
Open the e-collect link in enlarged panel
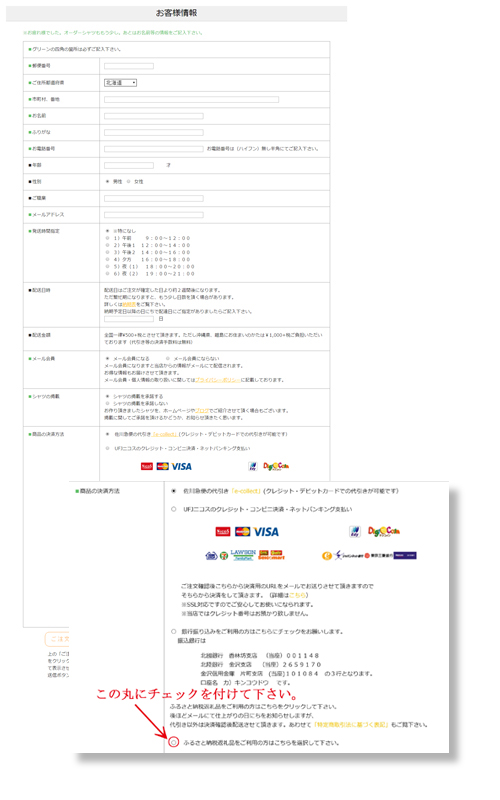coord(246,491)
